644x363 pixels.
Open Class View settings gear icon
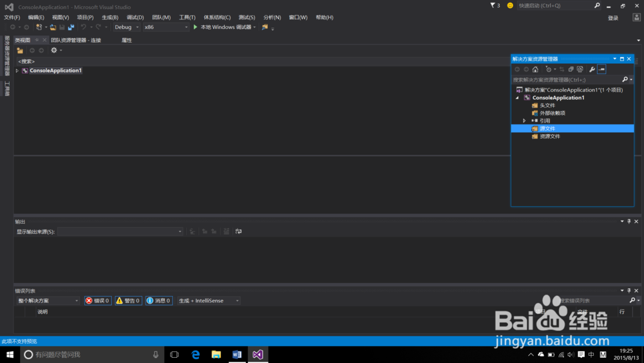[x=54, y=50]
